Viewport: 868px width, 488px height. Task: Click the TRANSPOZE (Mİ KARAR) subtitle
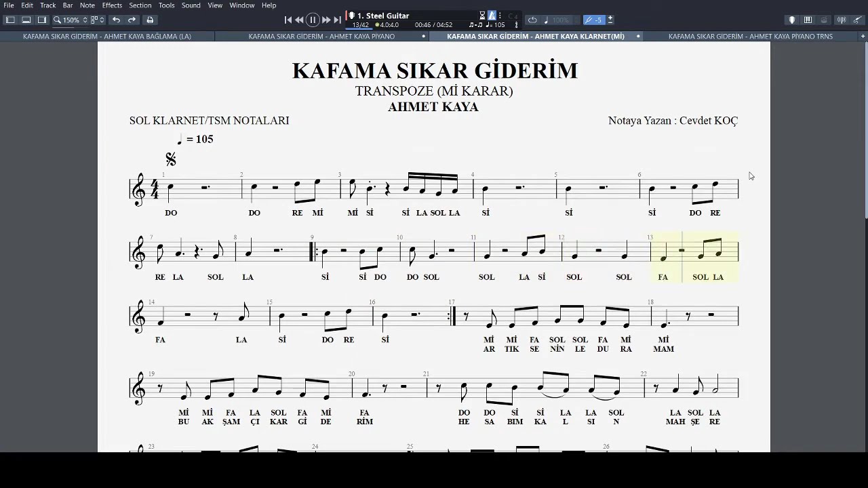coord(434,91)
